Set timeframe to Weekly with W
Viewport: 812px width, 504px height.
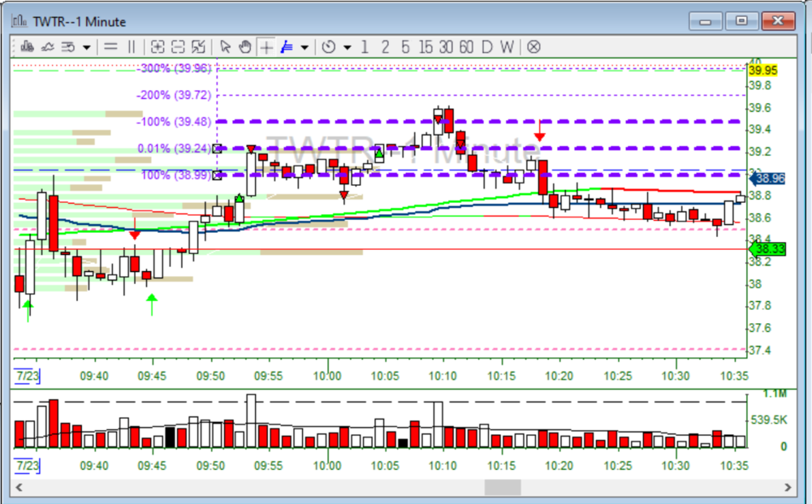(507, 47)
